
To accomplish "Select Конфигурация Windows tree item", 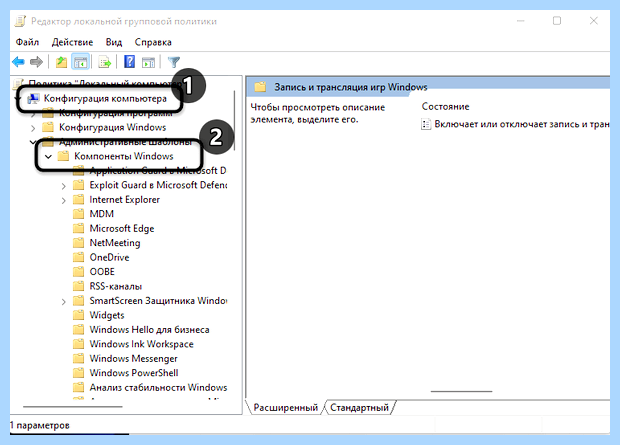I will (113, 127).
